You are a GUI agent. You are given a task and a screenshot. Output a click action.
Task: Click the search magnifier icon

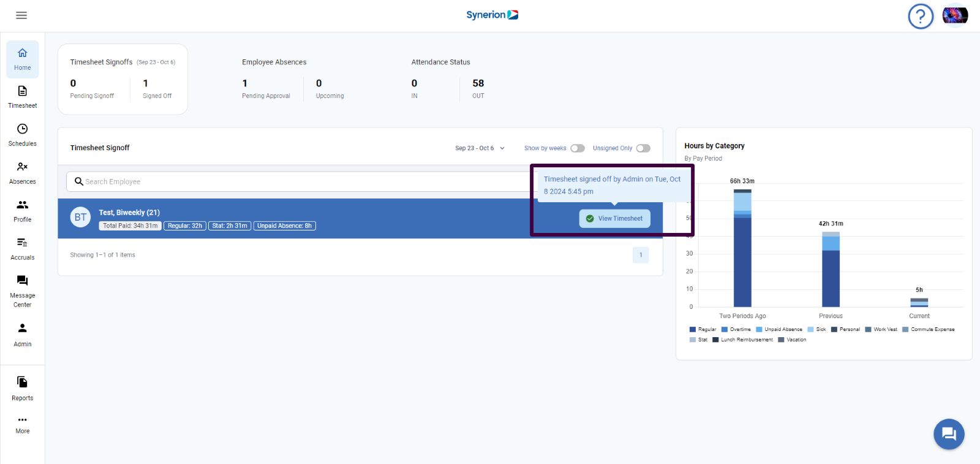click(79, 181)
